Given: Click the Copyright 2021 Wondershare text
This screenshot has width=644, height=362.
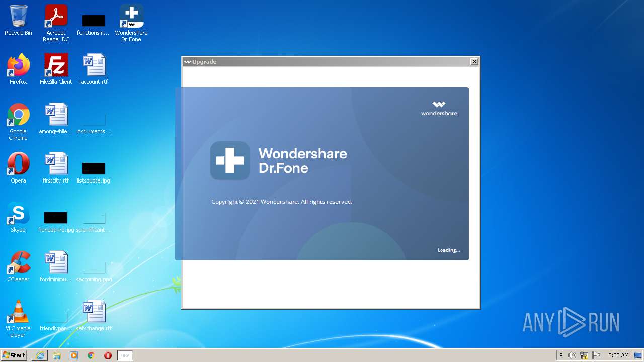Looking at the screenshot, I should pyautogui.click(x=282, y=202).
